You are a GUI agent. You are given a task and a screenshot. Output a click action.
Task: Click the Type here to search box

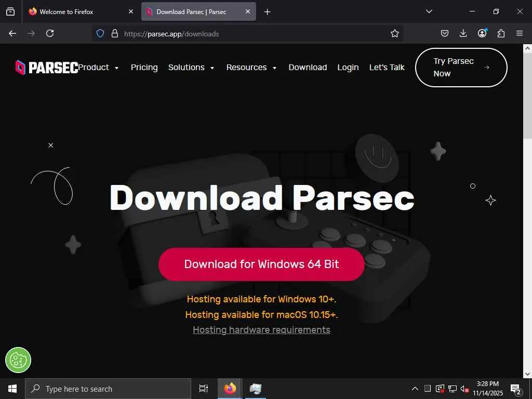point(108,389)
